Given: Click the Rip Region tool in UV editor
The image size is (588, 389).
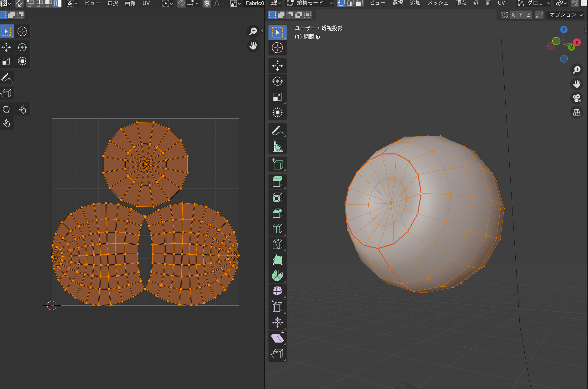Looking at the screenshot, I should 6,93.
